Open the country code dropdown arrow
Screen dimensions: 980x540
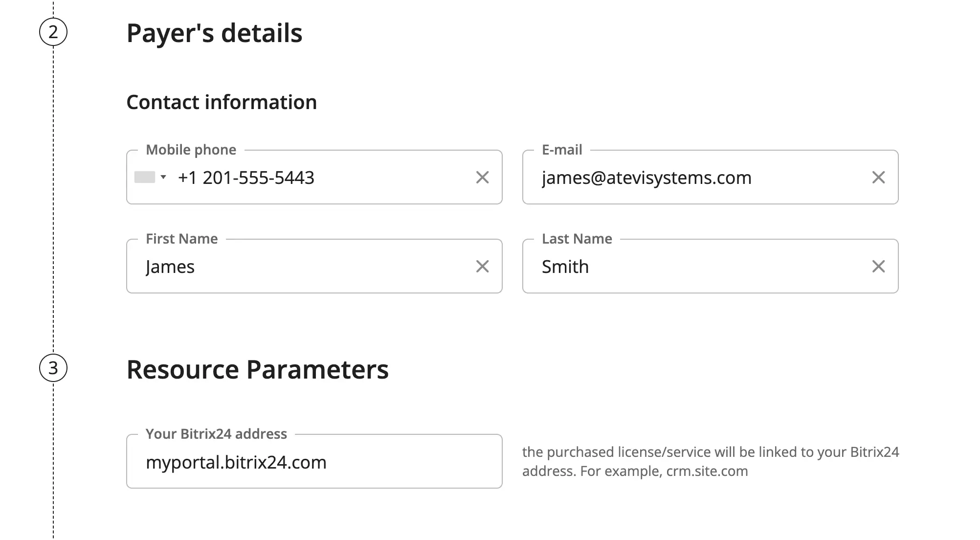[163, 177]
